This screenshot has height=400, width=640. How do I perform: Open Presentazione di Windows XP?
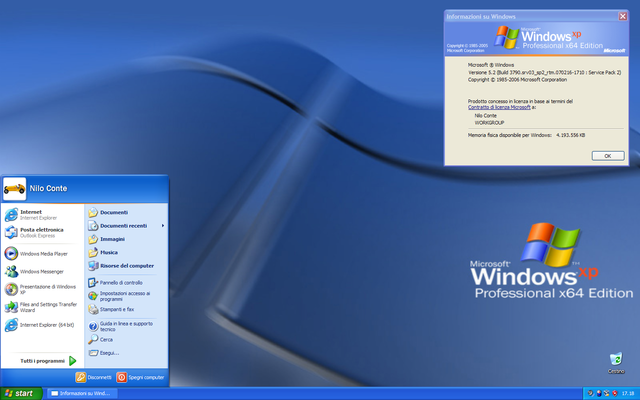click(42, 289)
